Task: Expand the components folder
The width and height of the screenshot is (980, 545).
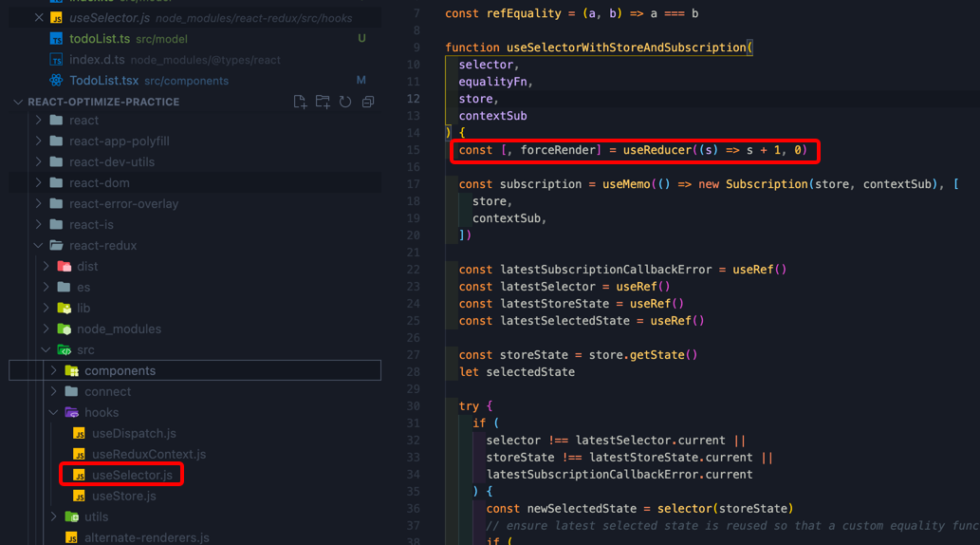Action: [x=54, y=370]
